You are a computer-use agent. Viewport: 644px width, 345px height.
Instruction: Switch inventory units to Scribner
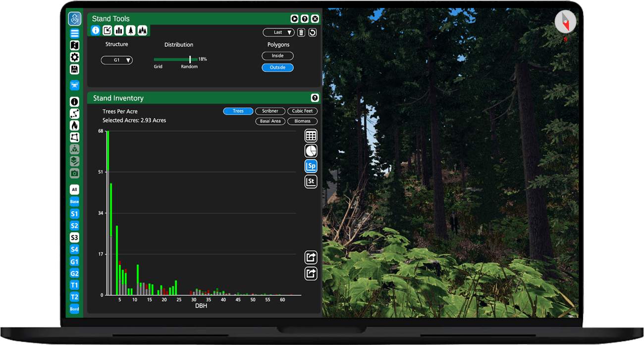click(x=270, y=111)
